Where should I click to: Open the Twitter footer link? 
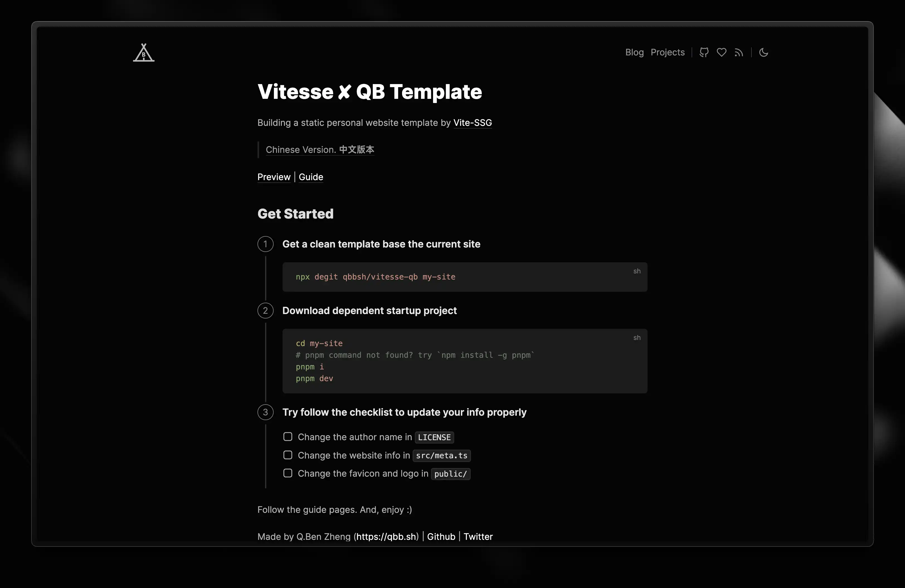coord(478,537)
